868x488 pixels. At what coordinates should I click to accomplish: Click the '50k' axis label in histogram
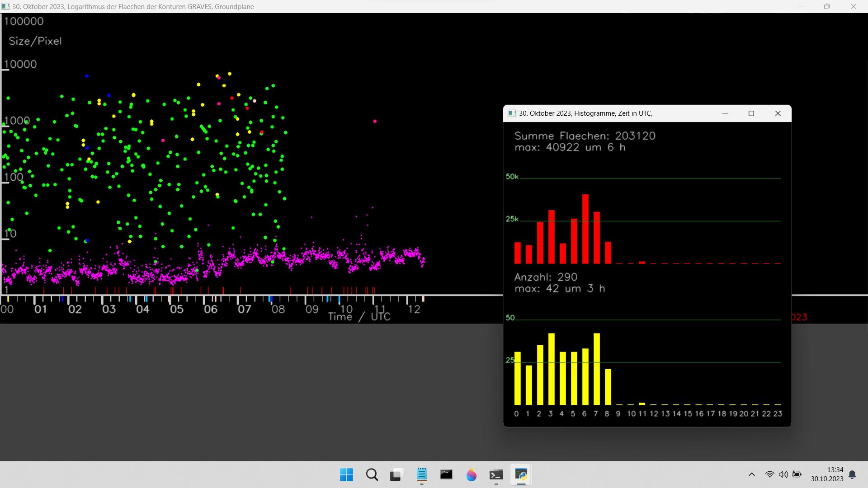(512, 177)
